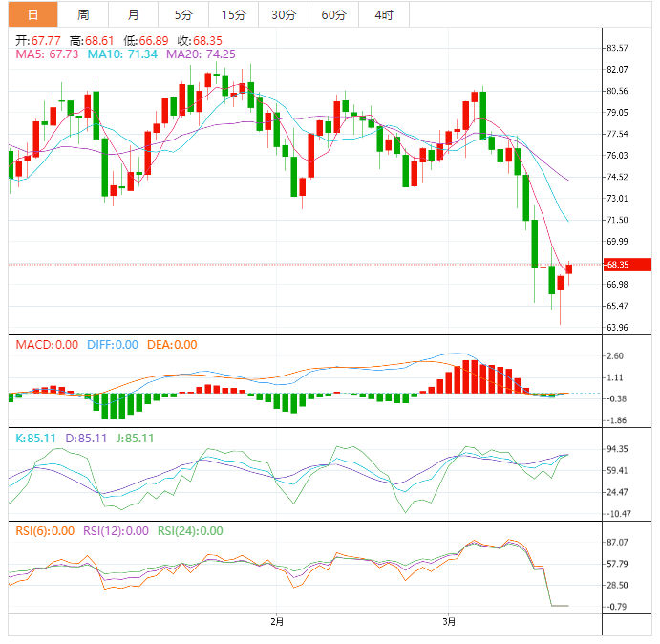Viewport: 660px width, 644px height.
Task: Click the 3月 date marker on axis
Action: coord(450,622)
